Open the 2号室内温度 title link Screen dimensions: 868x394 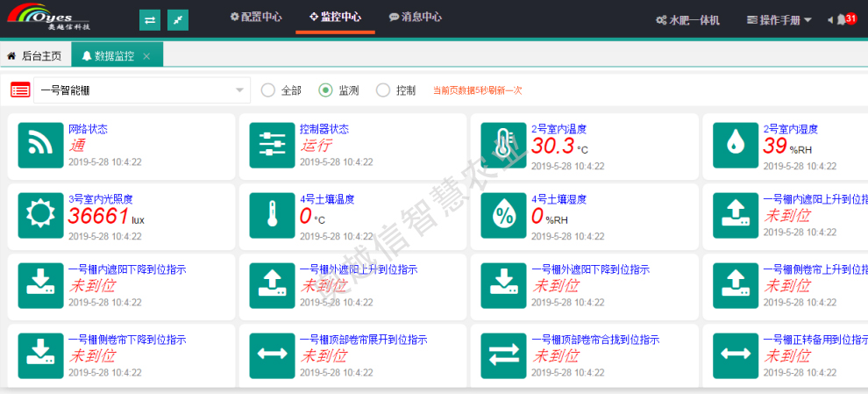click(x=559, y=129)
